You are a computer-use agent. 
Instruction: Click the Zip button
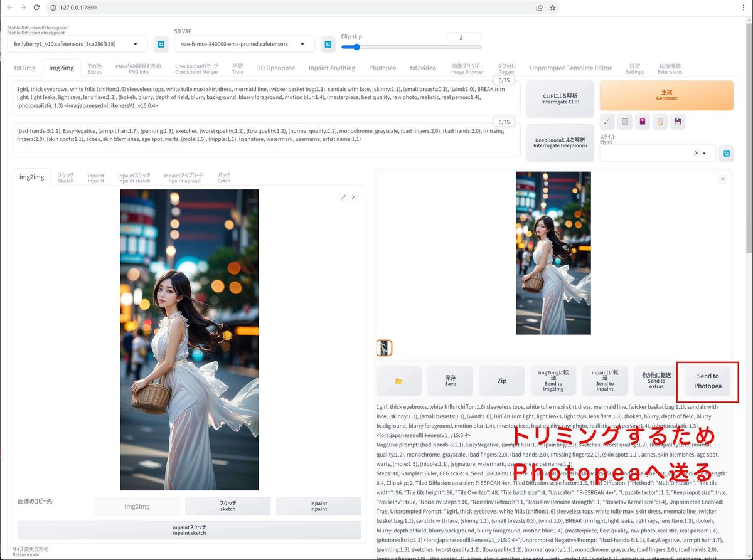click(x=501, y=381)
